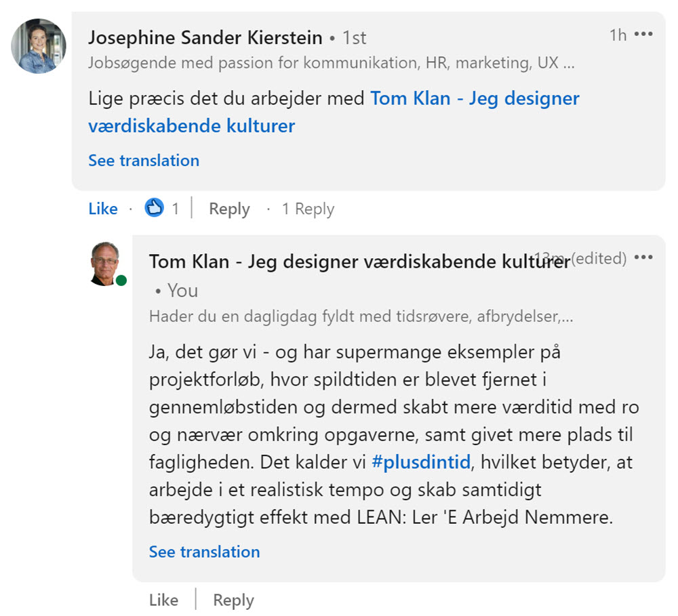
Task: Click See translation under Josephine's comment
Action: pyautogui.click(x=144, y=160)
